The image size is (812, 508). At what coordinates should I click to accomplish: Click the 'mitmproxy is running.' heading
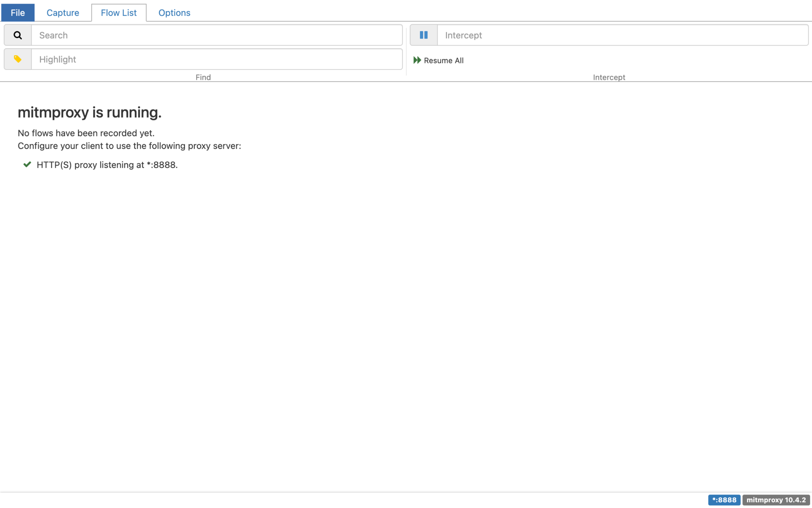point(90,112)
